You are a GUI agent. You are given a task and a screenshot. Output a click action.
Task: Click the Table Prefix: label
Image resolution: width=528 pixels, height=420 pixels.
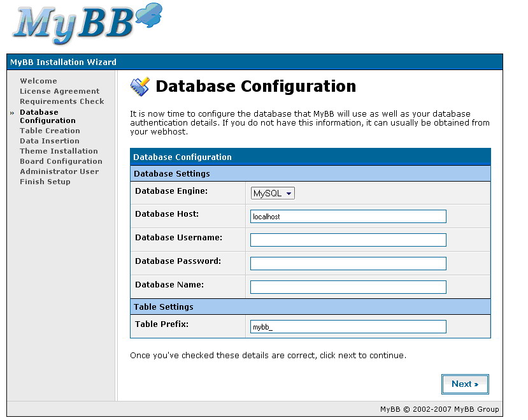(162, 324)
